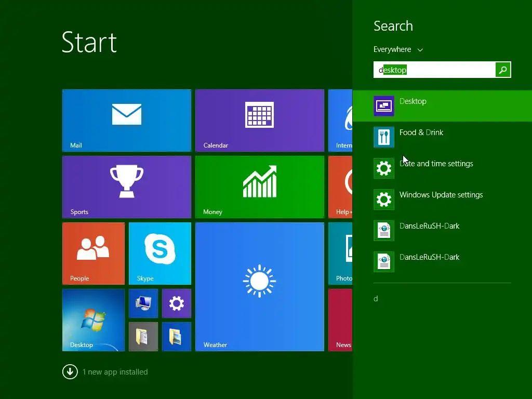This screenshot has height=399, width=532.
Task: Click the search magnifier button
Action: click(503, 70)
